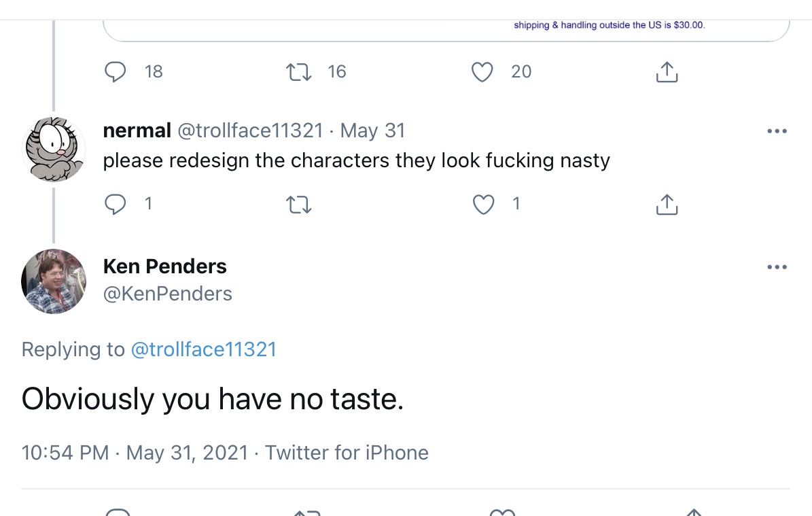Open replies on tweet with 18 comments
812x516 pixels.
pos(115,71)
